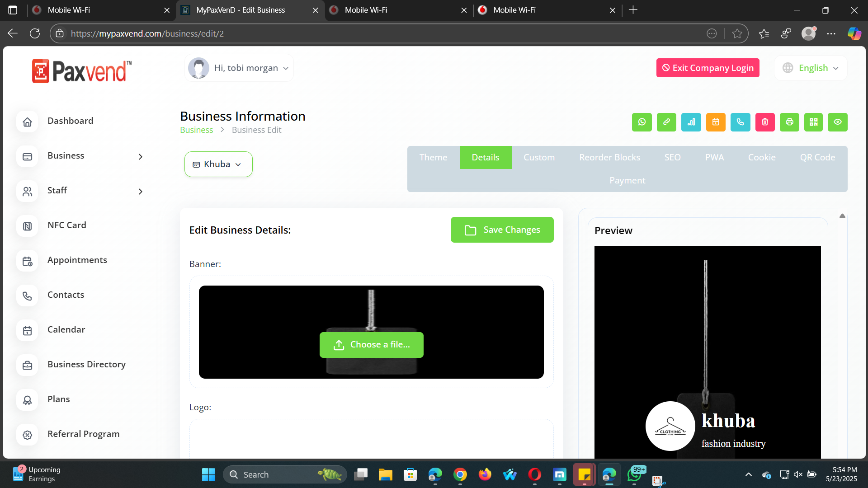Open NFC Card in the sidebar
The height and width of the screenshot is (488, 868).
click(x=66, y=225)
